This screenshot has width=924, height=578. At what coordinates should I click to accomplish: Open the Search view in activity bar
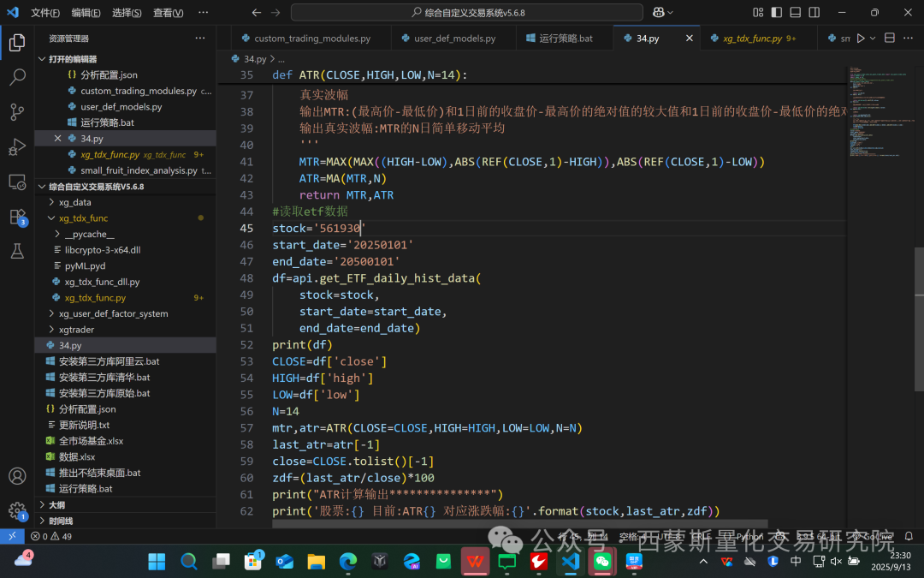point(17,77)
